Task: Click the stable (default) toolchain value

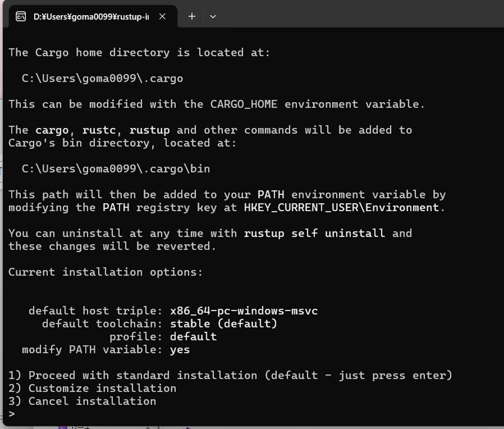Action: [x=224, y=323]
